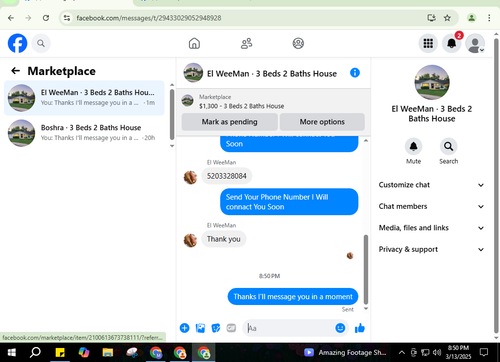Open Boshra conversation in list
500x362 pixels.
(x=84, y=133)
